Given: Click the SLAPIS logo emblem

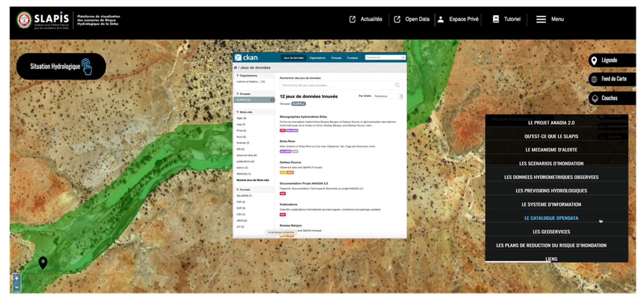Looking at the screenshot, I should [24, 20].
